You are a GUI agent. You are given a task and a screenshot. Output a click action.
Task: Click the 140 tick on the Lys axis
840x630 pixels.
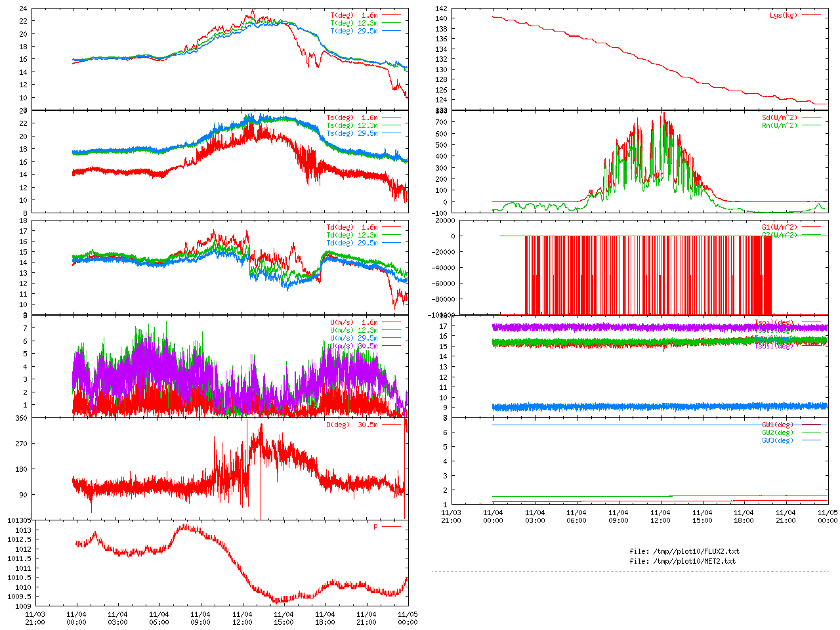click(441, 19)
